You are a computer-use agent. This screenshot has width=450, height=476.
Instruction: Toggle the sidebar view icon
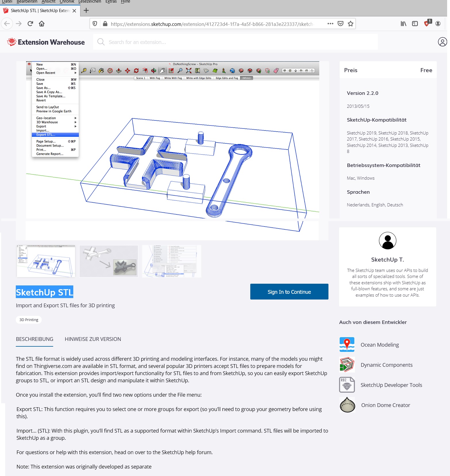(415, 24)
